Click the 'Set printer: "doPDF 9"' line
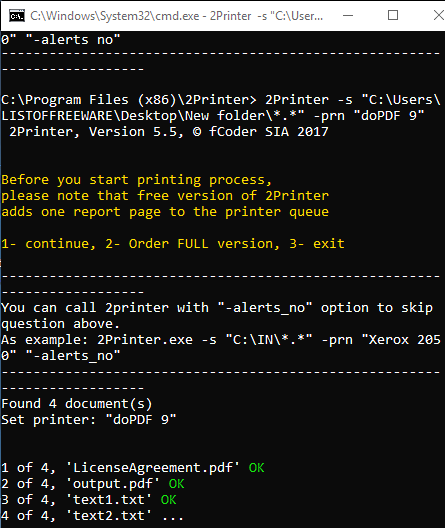 (x=89, y=420)
